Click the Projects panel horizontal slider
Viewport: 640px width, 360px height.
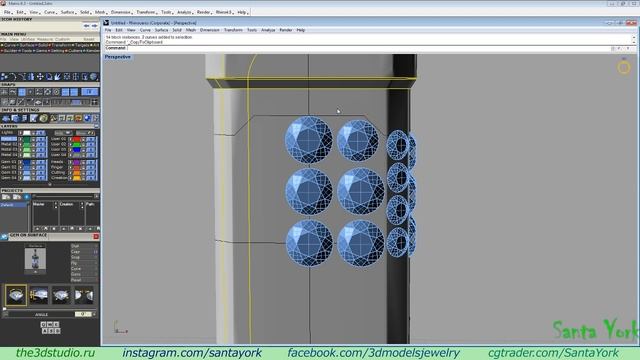pyautogui.click(x=65, y=197)
